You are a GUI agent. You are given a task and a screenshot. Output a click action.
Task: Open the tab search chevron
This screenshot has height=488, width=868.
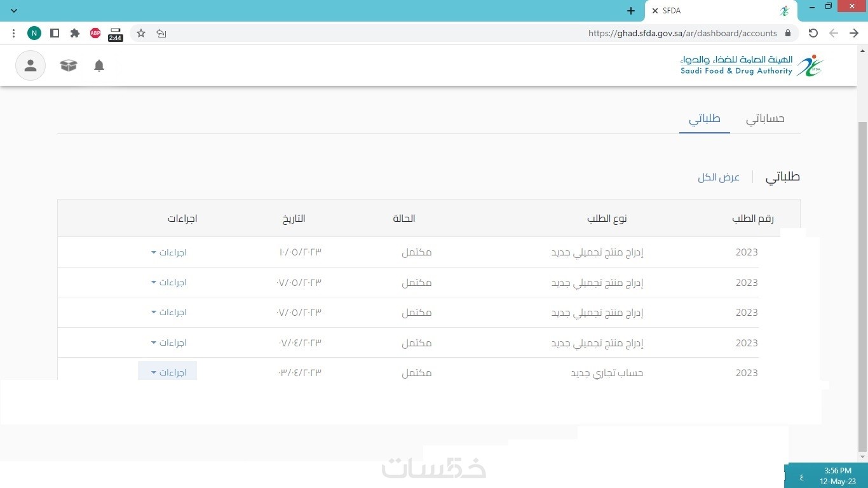[14, 11]
